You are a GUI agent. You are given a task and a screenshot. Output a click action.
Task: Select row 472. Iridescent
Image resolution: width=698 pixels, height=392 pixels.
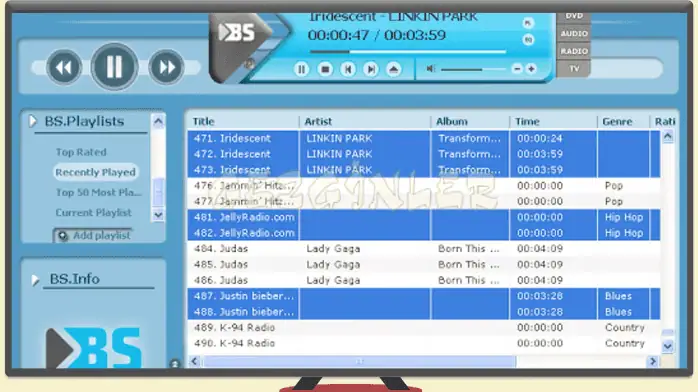click(x=423, y=154)
